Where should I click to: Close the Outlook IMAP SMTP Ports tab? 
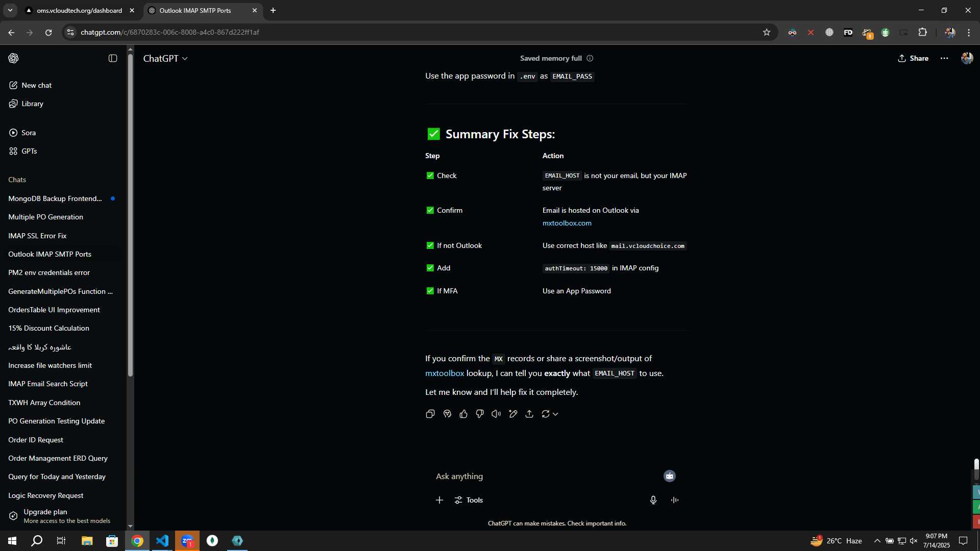[255, 10]
